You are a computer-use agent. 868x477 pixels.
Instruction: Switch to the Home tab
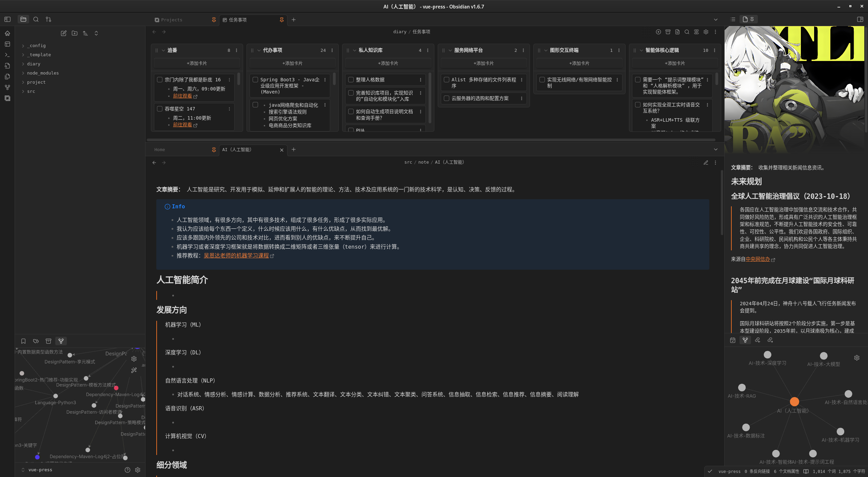coord(159,150)
